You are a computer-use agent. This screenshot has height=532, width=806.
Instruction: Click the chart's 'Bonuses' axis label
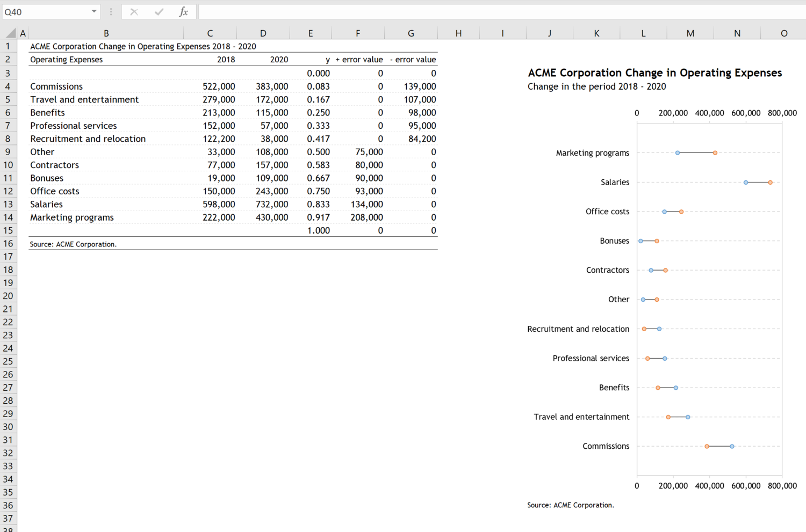[x=614, y=241]
